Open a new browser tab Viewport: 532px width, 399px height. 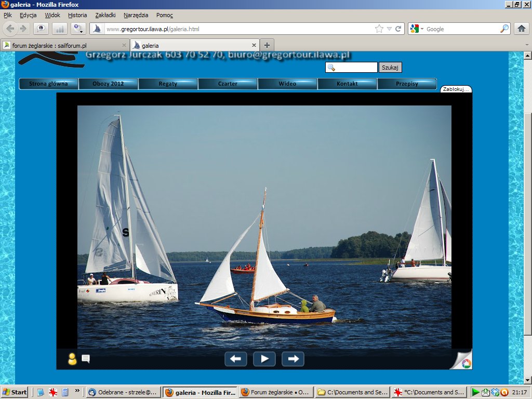pos(267,45)
